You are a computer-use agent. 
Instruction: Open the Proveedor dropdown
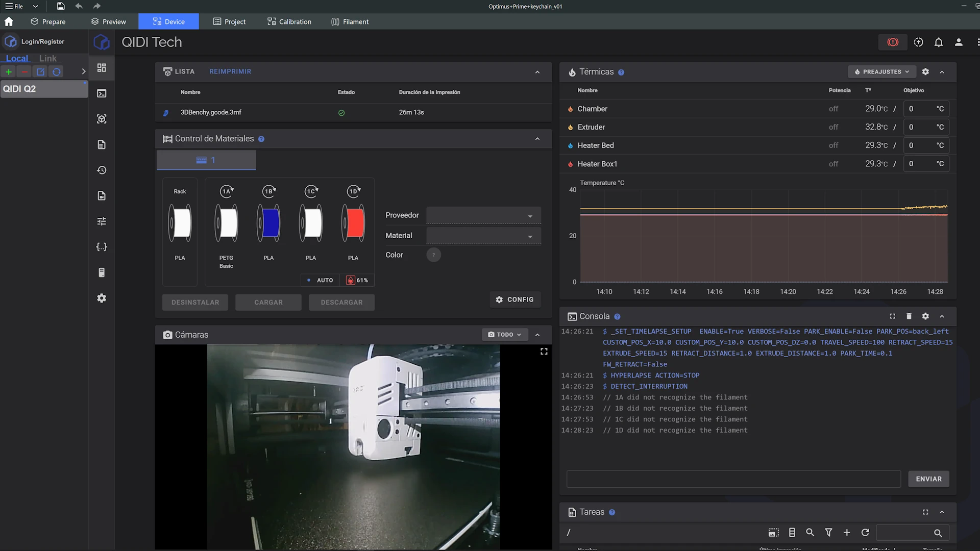[483, 216]
